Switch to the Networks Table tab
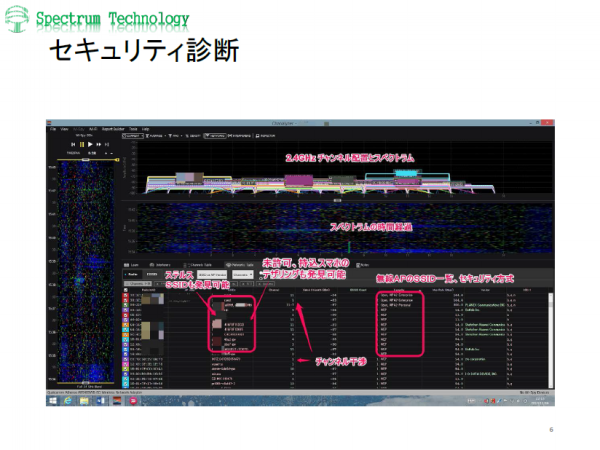Screen dimensions: 600x450 point(240,265)
